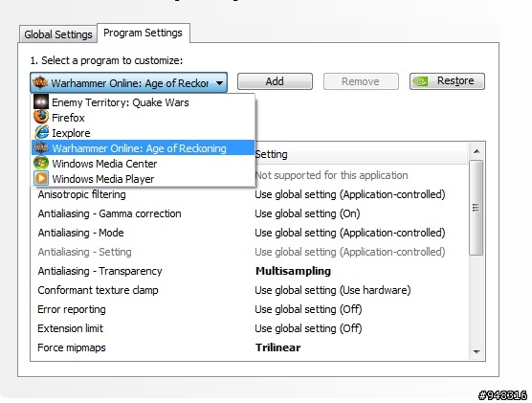Viewport: 532px width, 403px height.
Task: Select Warhammer Online: Age of Reckoning entry
Action: point(143,147)
